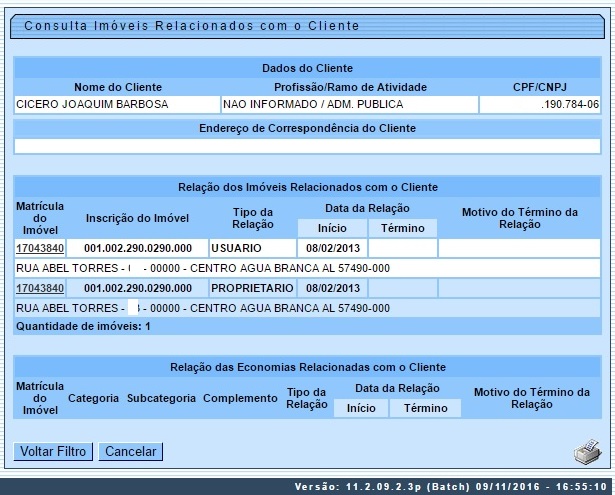The image size is (615, 495).
Task: Click Relação das Economias Relacionadas header
Action: click(x=308, y=367)
